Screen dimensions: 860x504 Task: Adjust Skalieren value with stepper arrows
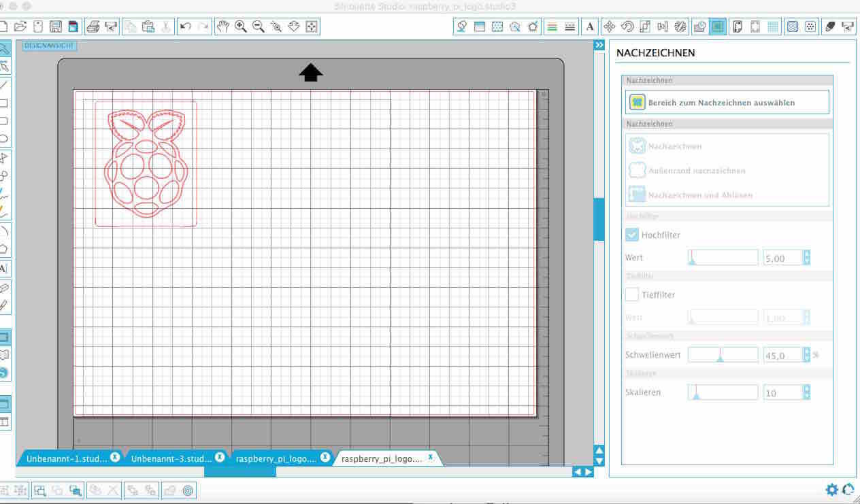click(x=807, y=392)
